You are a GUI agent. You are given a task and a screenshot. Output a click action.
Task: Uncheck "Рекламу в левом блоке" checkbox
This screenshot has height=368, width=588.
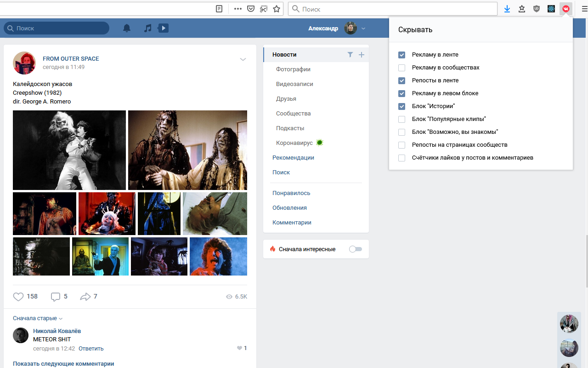coord(402,93)
